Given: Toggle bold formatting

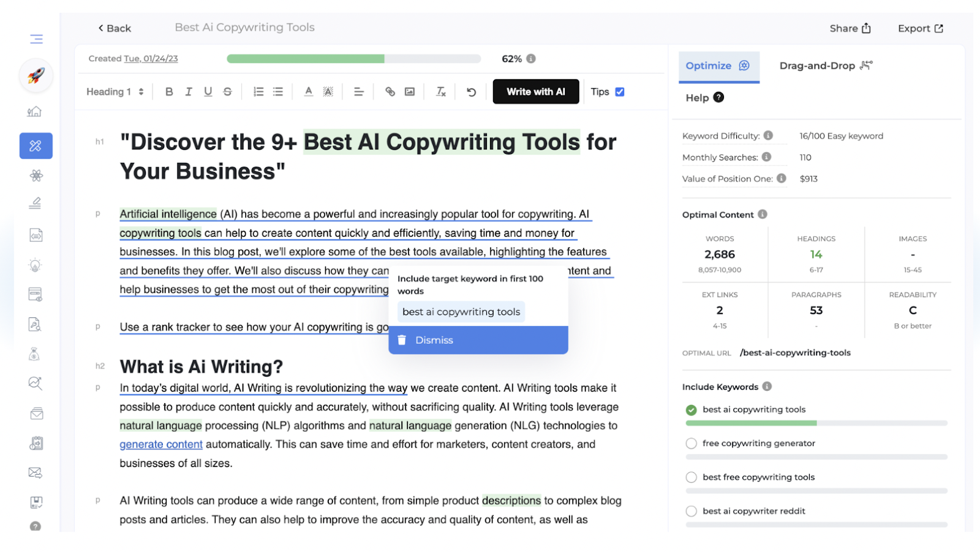Looking at the screenshot, I should pyautogui.click(x=169, y=92).
